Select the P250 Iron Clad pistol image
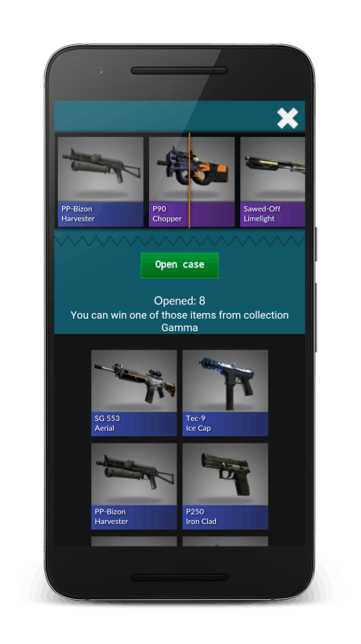 pyautogui.click(x=226, y=474)
